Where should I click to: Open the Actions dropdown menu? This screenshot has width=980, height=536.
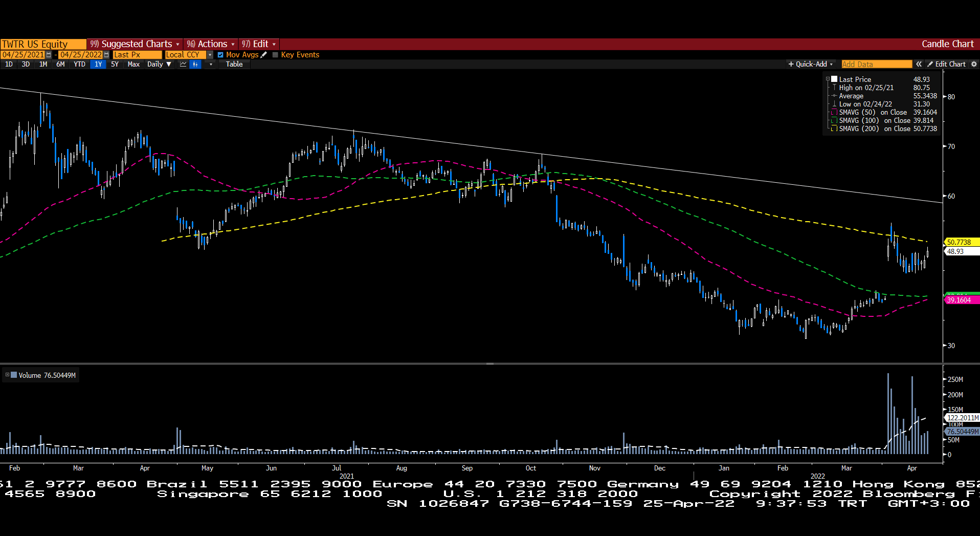tap(210, 44)
